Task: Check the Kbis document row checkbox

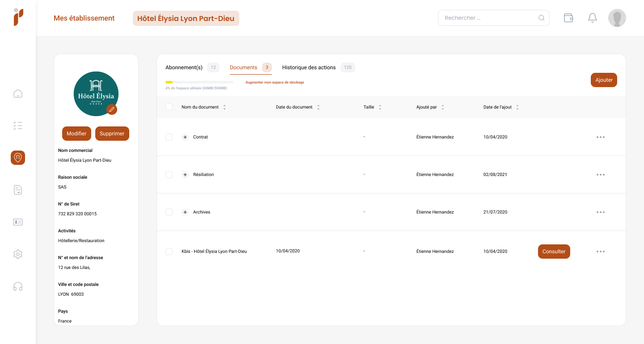Action: coord(169,252)
